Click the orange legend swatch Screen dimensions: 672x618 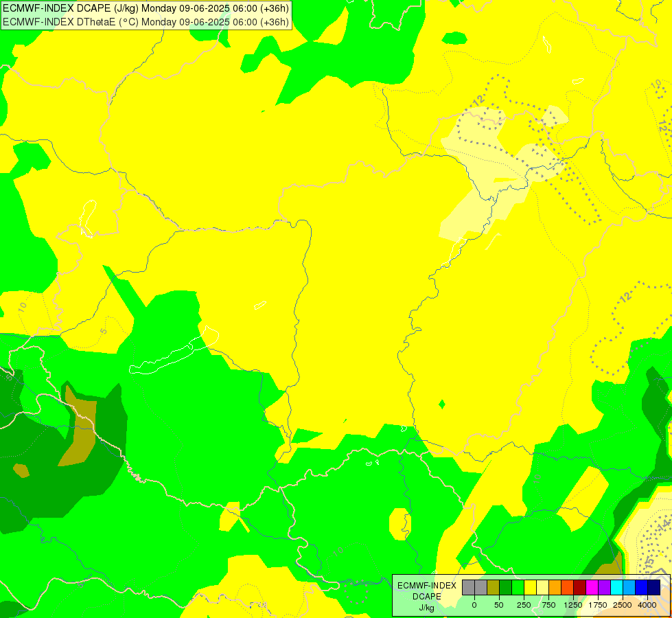[x=555, y=588]
